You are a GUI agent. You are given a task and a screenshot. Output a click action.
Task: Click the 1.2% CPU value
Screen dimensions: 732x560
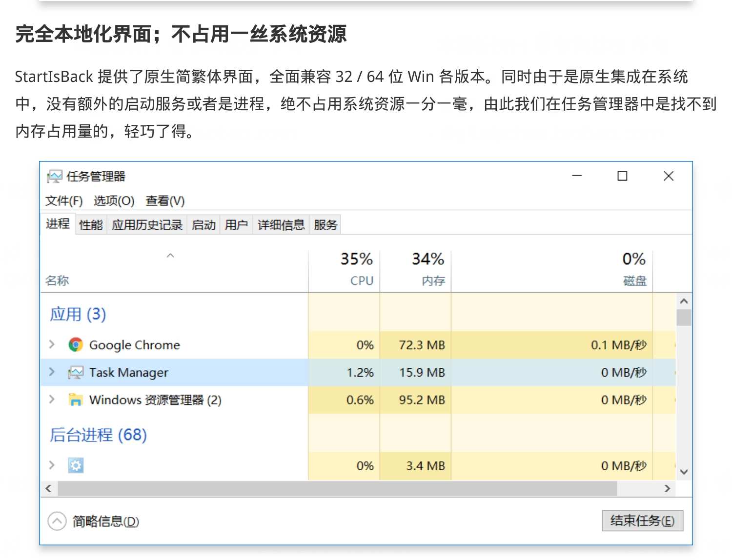pos(360,373)
